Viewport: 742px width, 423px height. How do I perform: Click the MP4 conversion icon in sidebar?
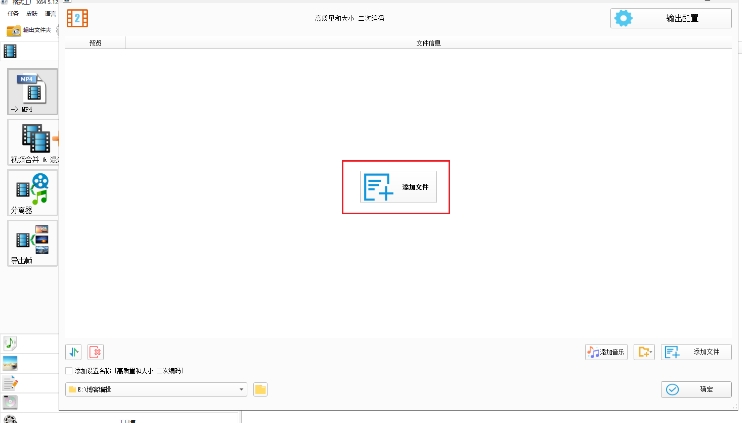tap(33, 91)
